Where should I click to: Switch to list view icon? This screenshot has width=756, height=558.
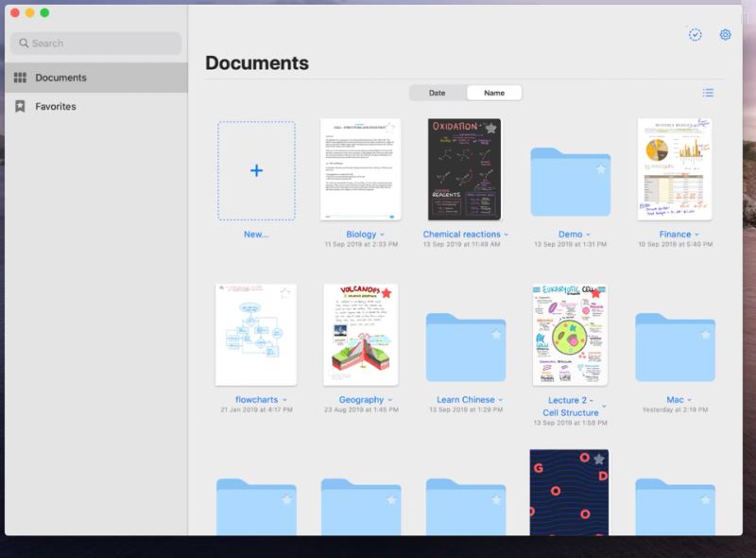[x=708, y=93]
